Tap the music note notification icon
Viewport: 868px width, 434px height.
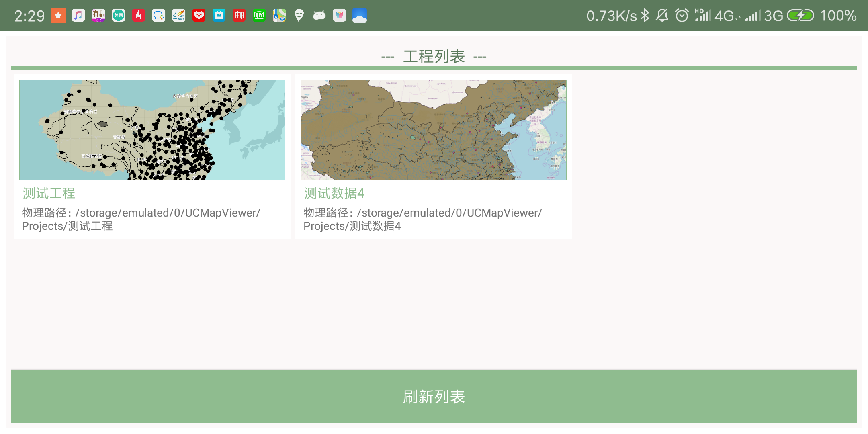[x=78, y=16]
